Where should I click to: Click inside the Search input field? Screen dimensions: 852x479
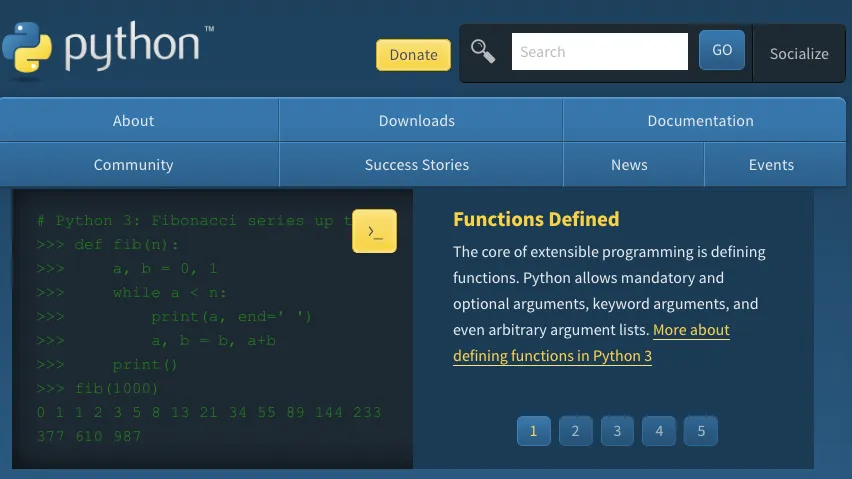point(599,52)
